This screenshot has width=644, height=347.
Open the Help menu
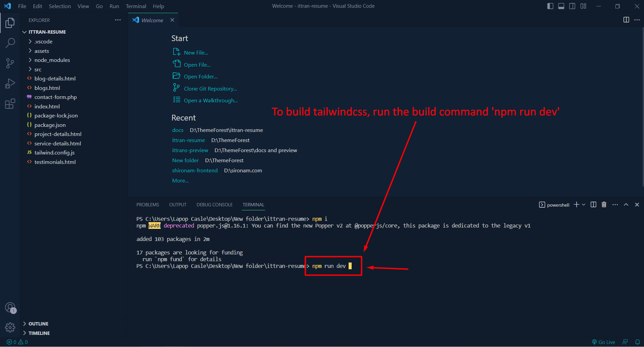tap(158, 6)
